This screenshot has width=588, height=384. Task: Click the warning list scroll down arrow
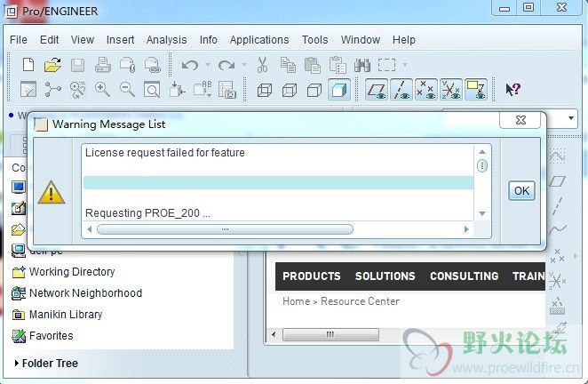[x=482, y=213]
